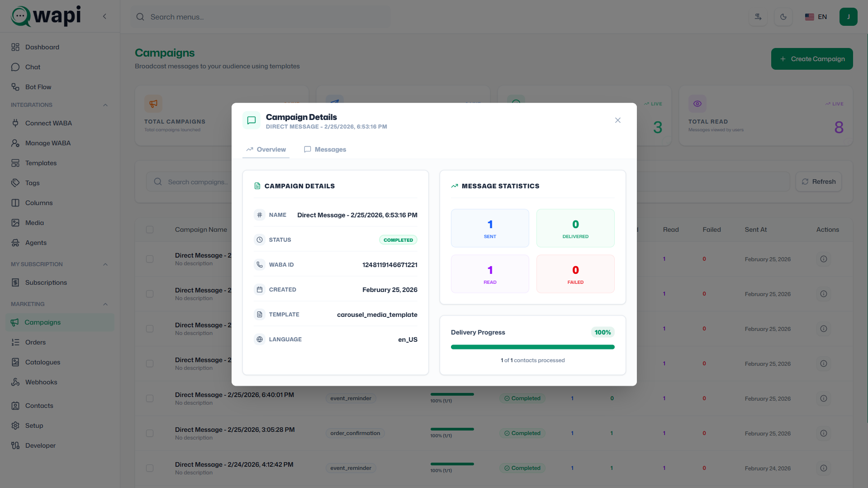The image size is (868, 488).
Task: Click the translate icon in header
Action: 758,17
